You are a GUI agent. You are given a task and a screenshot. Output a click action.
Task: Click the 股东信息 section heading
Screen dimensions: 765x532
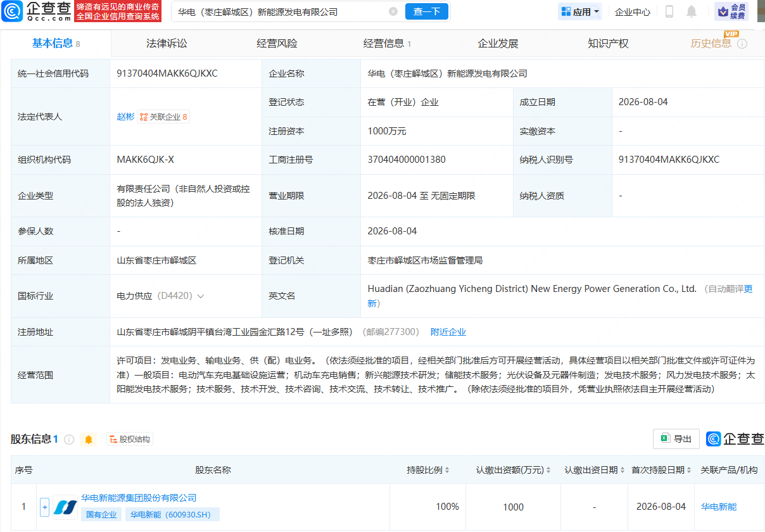click(x=31, y=440)
